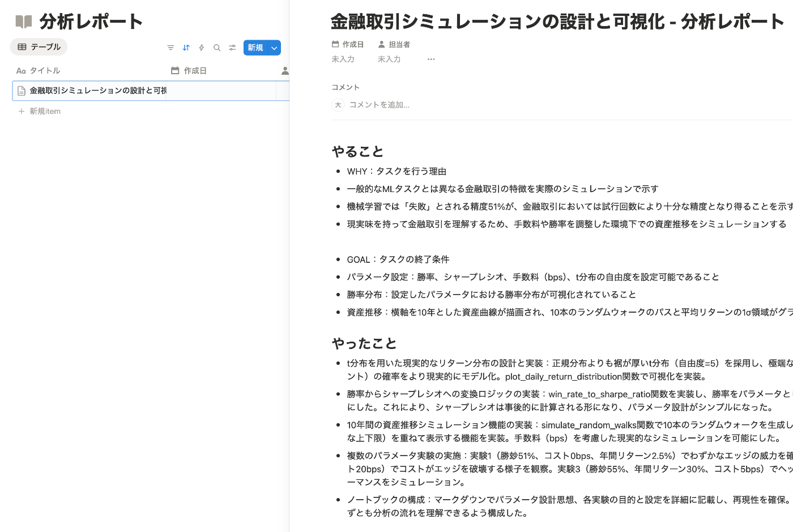
Task: Click the bullet starting ノートブックの構成
Action: coord(570,507)
